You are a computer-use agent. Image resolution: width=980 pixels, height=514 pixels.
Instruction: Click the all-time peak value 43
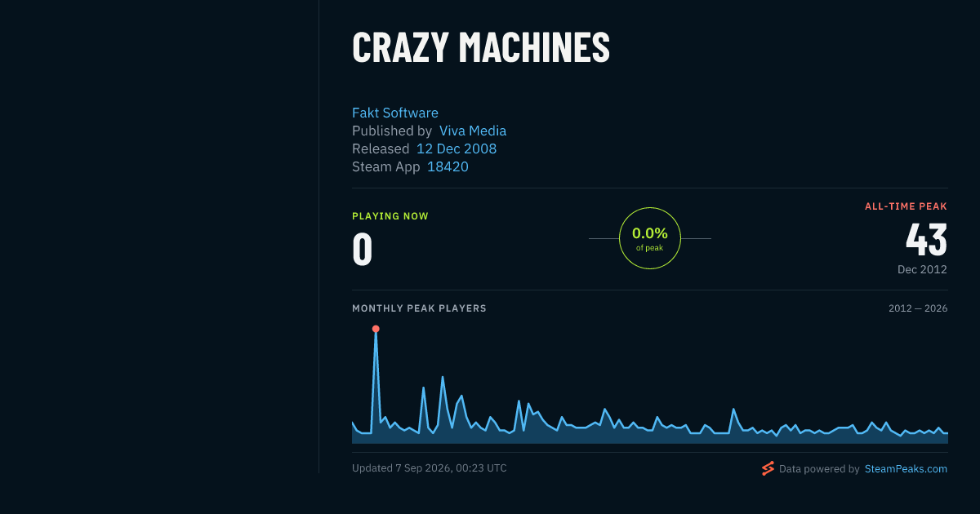[926, 240]
